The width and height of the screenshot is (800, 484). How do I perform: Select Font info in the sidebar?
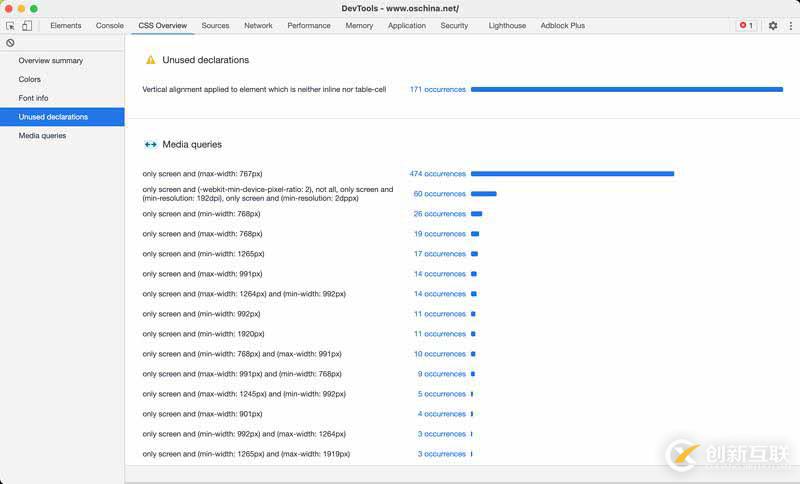[x=62, y=98]
